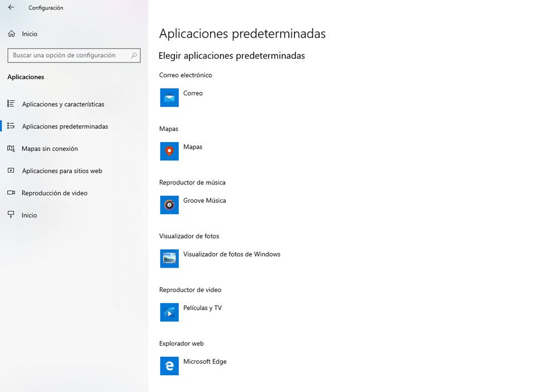
Task: Click the Configuración window title
Action: tap(46, 8)
